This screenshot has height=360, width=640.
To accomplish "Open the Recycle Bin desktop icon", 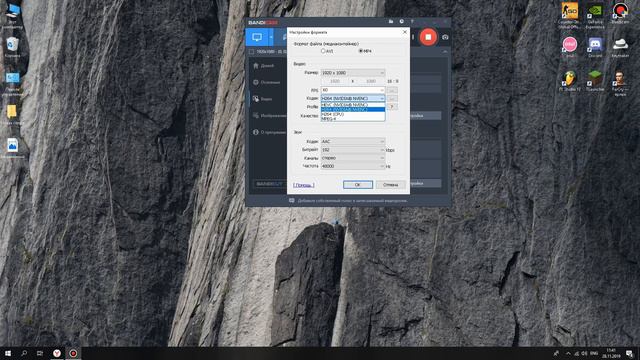I will tap(12, 47).
